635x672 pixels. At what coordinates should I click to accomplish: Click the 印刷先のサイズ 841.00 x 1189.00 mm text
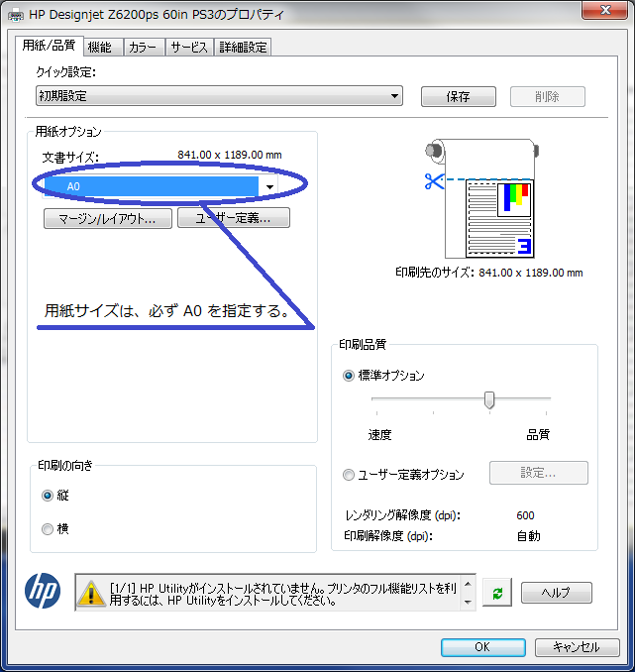[x=489, y=273]
